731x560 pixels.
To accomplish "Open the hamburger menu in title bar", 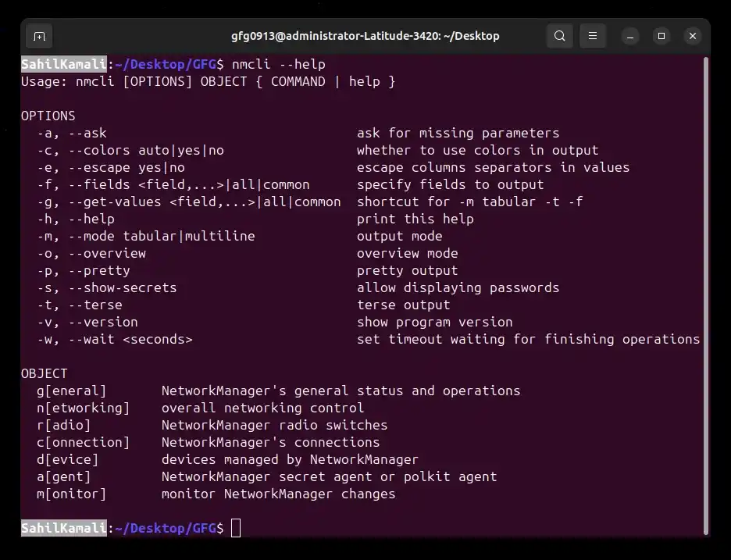I will tap(593, 36).
